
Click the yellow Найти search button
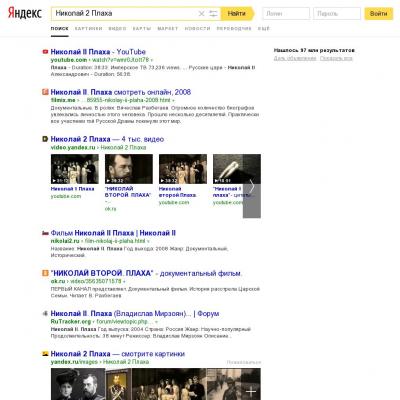[x=237, y=13]
